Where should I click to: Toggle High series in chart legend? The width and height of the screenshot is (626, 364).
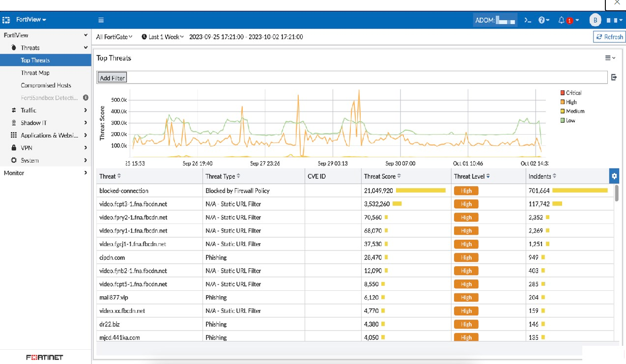coord(569,102)
